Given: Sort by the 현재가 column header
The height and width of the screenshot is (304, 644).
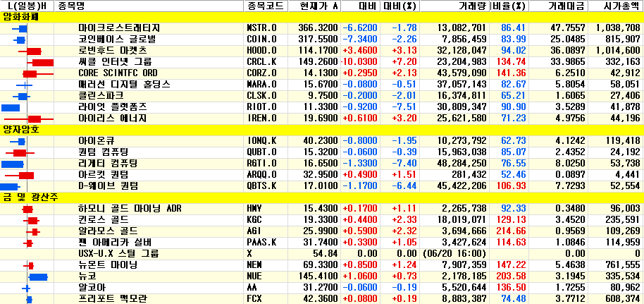Looking at the screenshot, I should tap(314, 6).
